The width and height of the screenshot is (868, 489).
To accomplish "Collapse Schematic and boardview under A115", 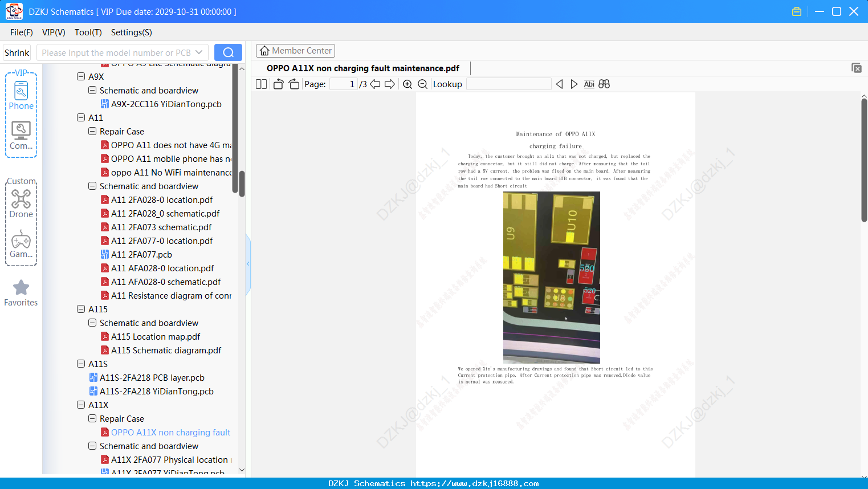I will coord(92,323).
